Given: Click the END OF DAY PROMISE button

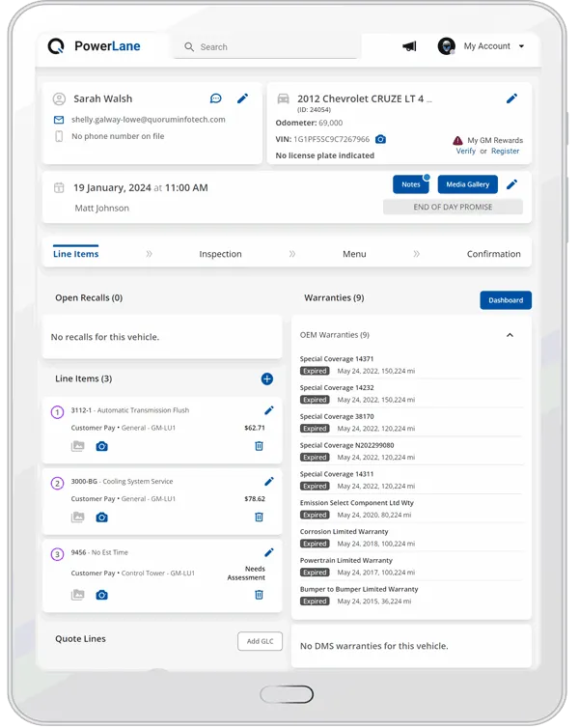Looking at the screenshot, I should click(453, 207).
